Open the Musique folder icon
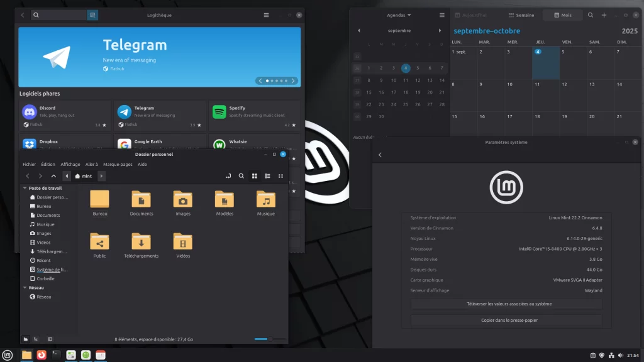 tap(265, 202)
